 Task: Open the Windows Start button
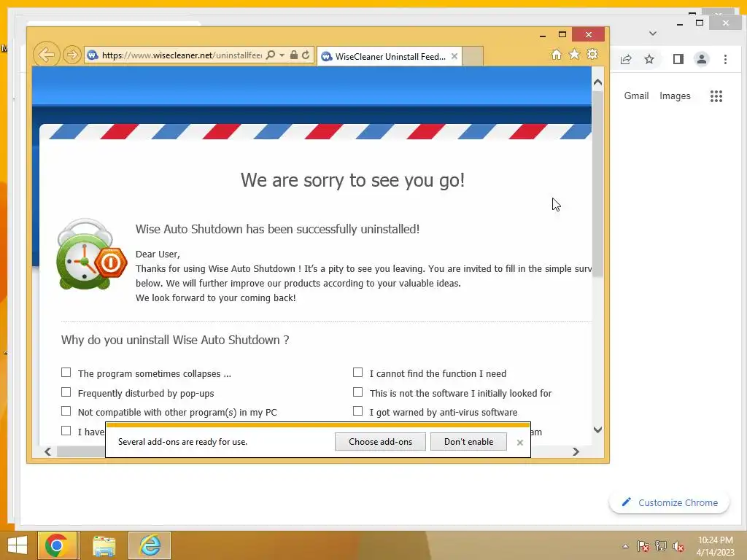18,545
